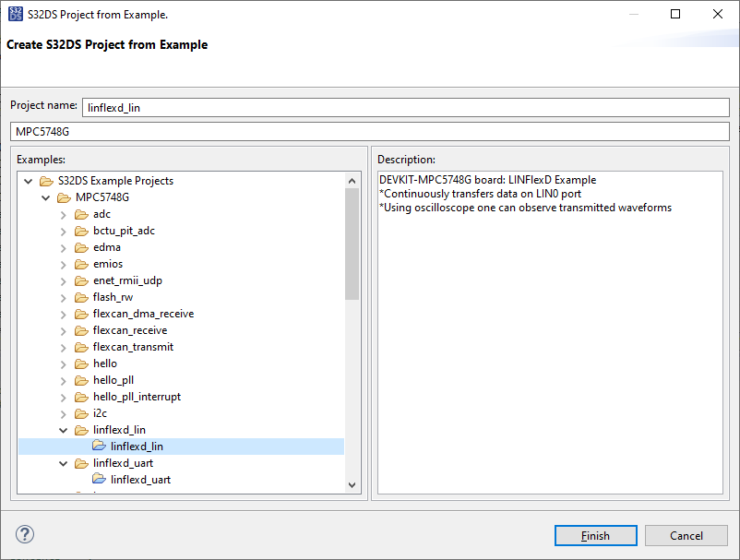Expand the flexcan_dma_receive example entry

(64, 314)
